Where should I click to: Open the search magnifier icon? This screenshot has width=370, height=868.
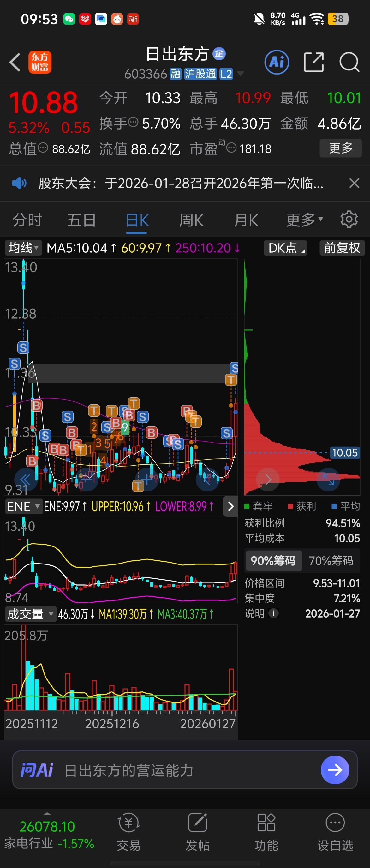coord(349,62)
